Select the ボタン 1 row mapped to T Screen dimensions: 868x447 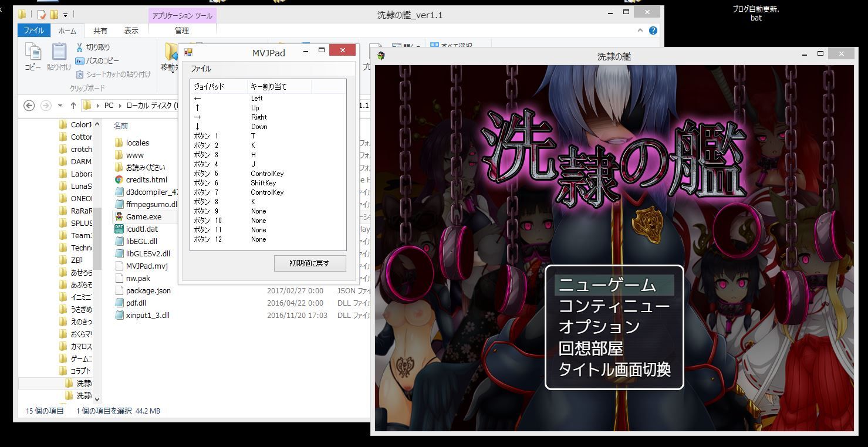(x=268, y=136)
